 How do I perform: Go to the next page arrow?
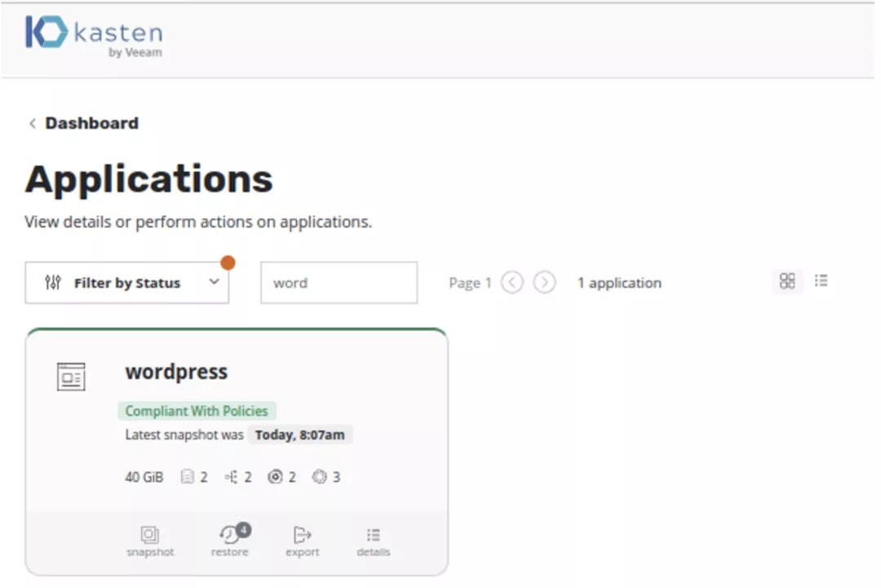(544, 283)
